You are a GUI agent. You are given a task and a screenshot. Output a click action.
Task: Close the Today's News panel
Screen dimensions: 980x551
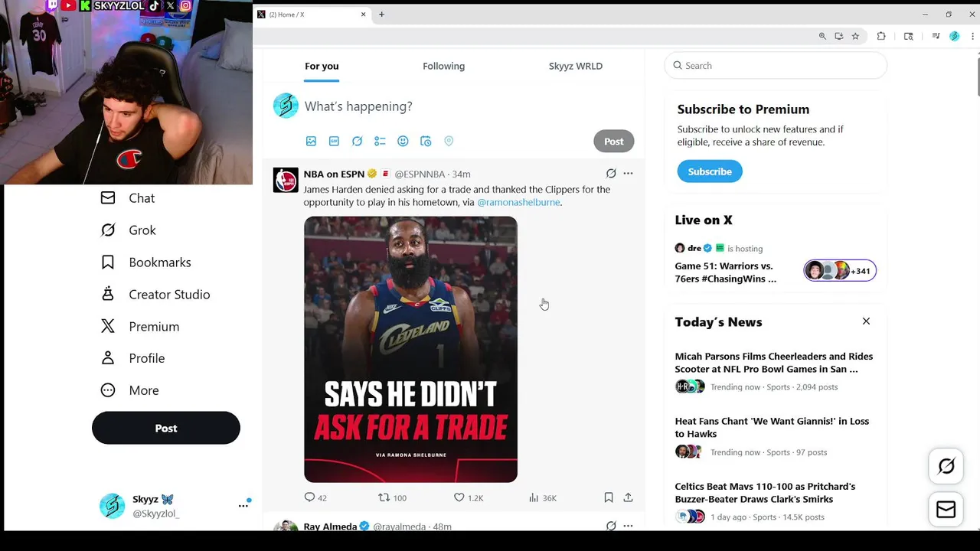[x=866, y=321]
